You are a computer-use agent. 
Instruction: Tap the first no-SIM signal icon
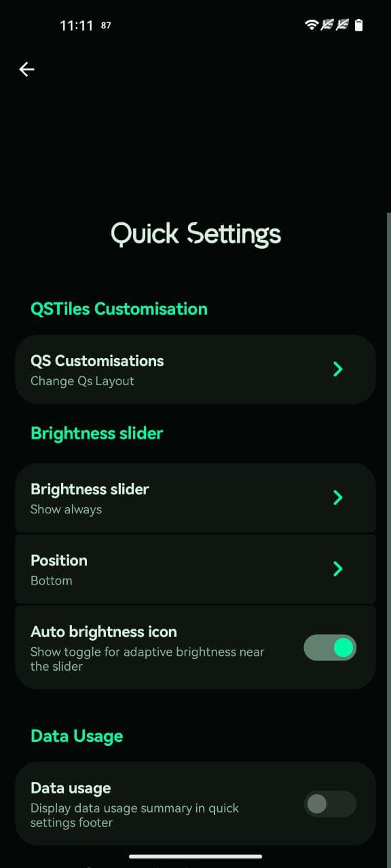pos(327,25)
